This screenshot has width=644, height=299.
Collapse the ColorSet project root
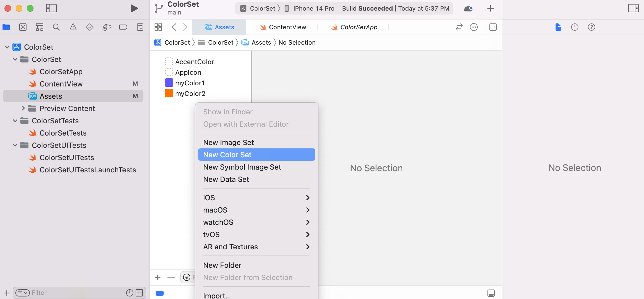pyautogui.click(x=7, y=47)
